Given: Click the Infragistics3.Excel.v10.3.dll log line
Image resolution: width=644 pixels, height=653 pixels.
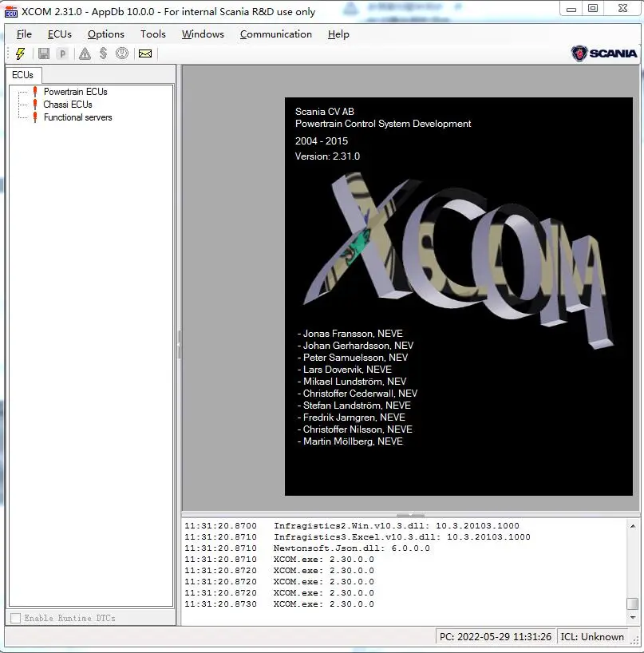Looking at the screenshot, I should click(x=401, y=536).
